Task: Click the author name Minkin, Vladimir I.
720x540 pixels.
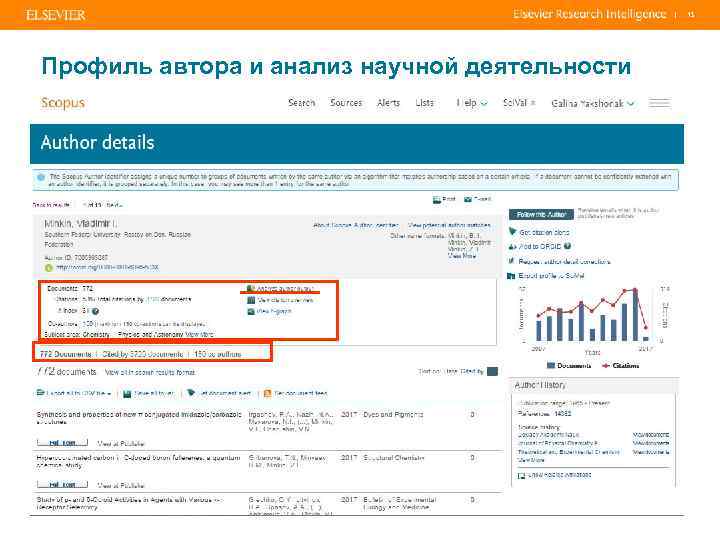Action: tap(80, 224)
